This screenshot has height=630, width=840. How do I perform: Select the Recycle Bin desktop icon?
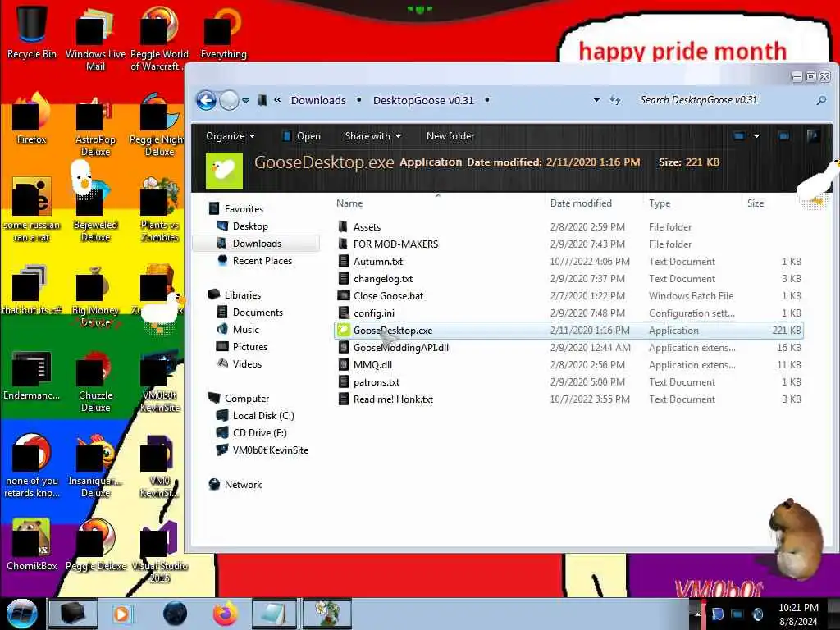coord(32,32)
